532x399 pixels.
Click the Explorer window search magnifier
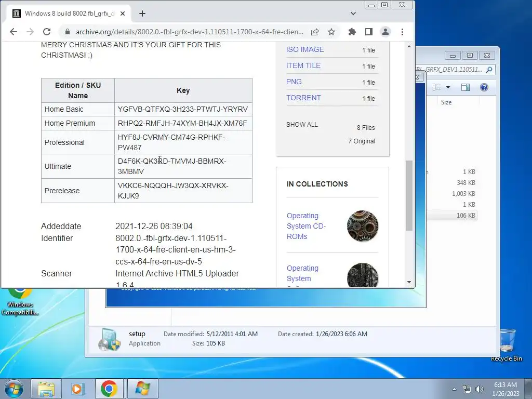click(489, 70)
